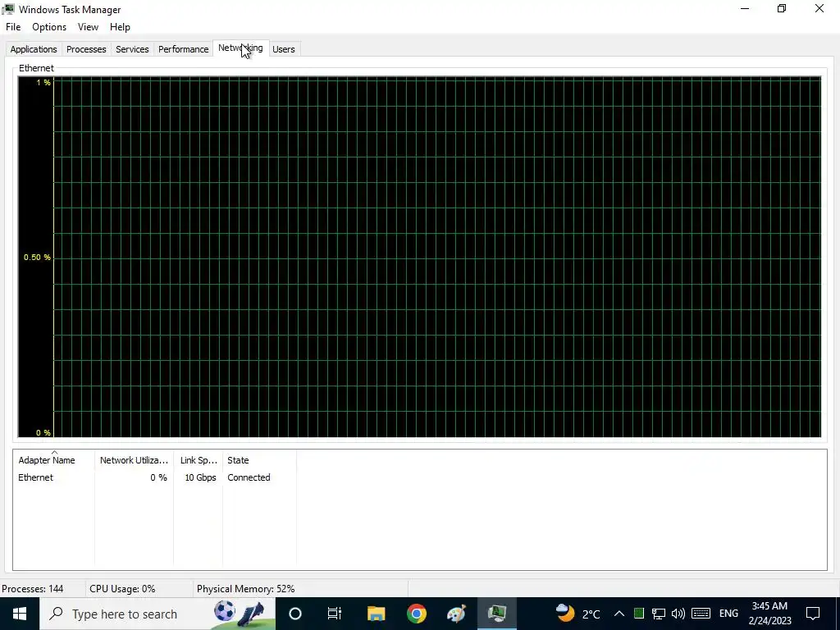Switch to the Processes tab

[x=86, y=49]
